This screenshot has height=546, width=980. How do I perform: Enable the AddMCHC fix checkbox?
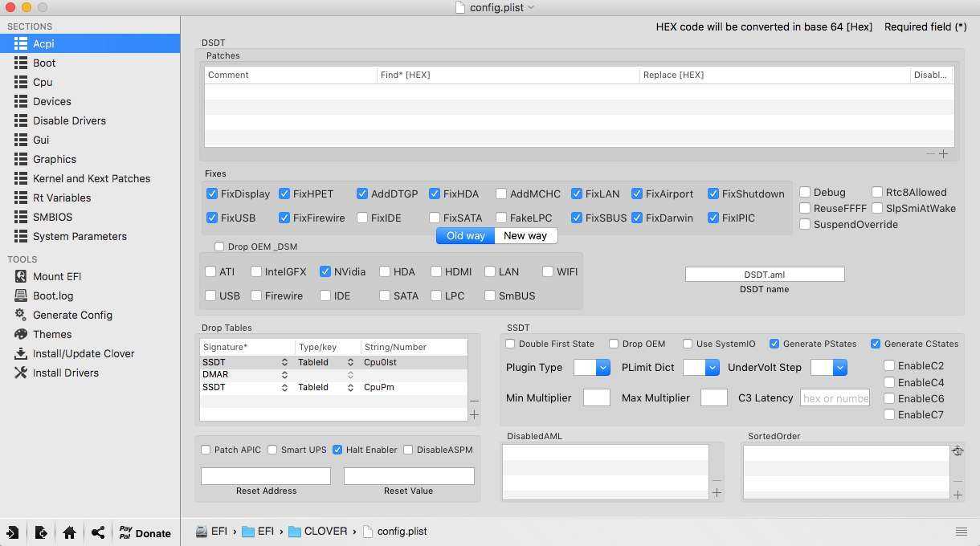[501, 194]
